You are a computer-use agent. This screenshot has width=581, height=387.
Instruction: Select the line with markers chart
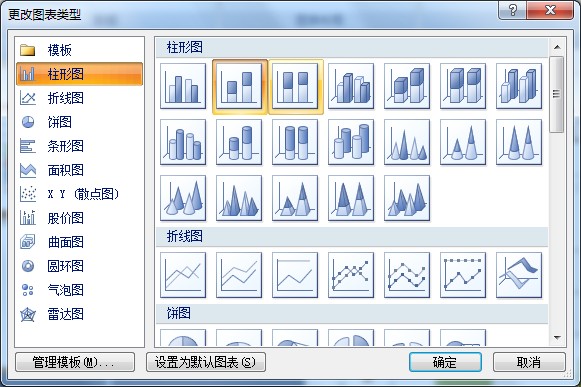tap(351, 275)
